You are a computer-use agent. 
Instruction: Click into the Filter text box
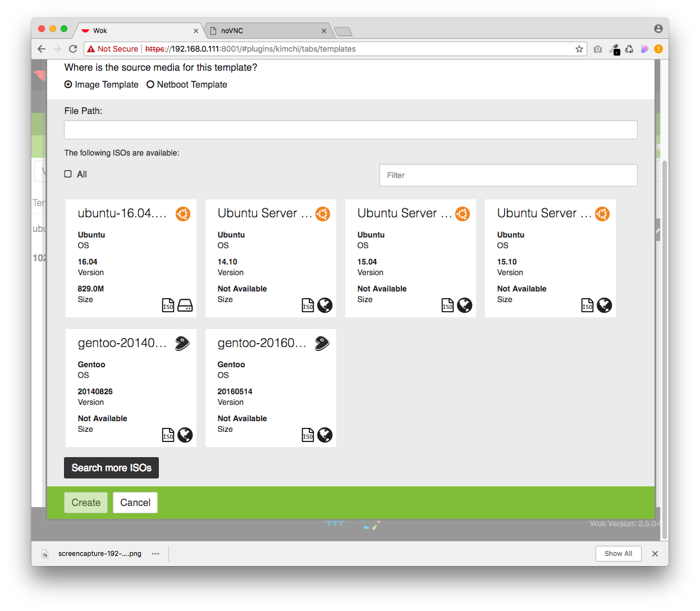(508, 175)
